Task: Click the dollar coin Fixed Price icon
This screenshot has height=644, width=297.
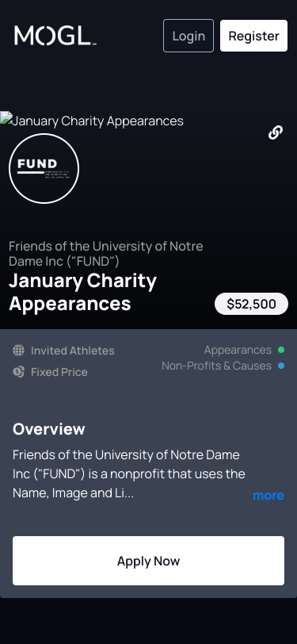Action: [x=18, y=372]
